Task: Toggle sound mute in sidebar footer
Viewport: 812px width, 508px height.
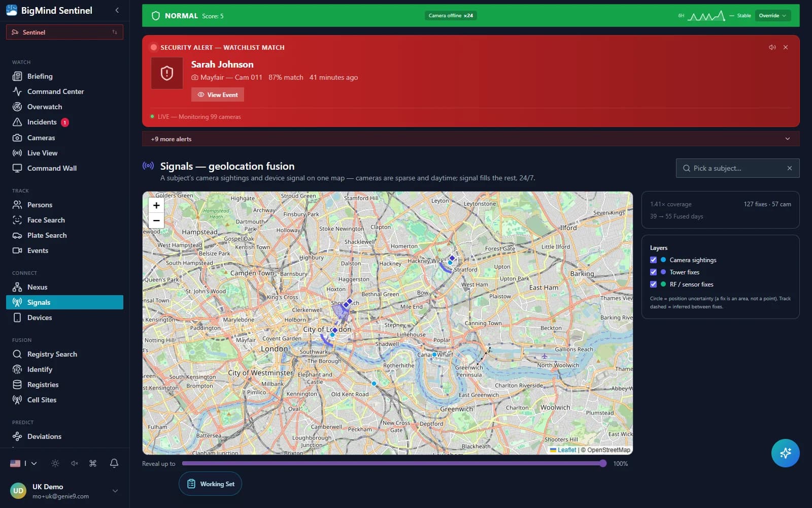Action: pos(74,463)
